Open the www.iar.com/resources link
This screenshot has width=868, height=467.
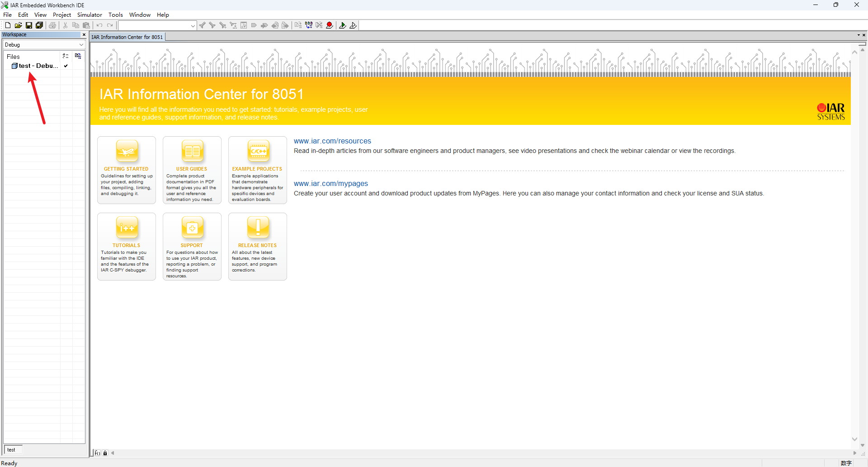(x=332, y=141)
